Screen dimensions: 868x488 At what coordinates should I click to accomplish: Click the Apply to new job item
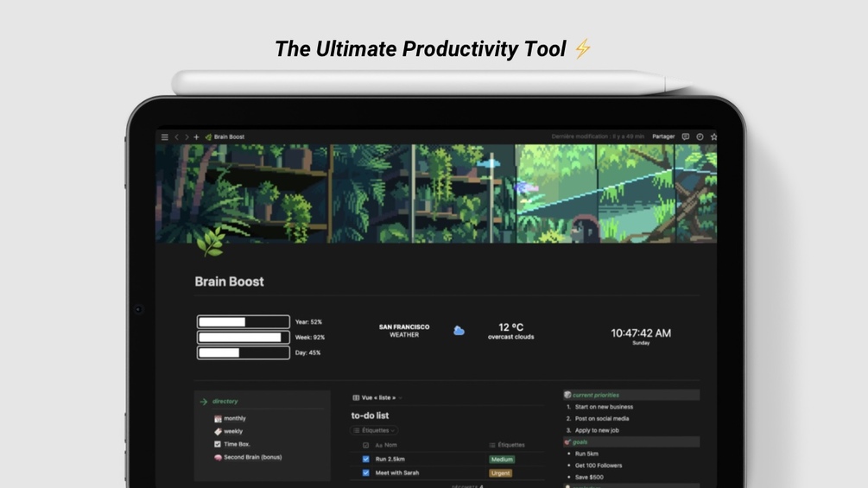[597, 430]
